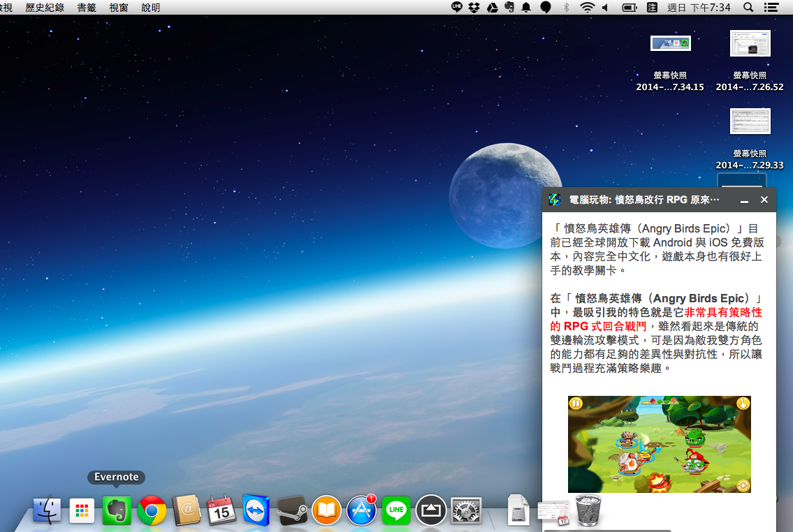
Task: Launch the colorful grid app launcher icon in Dock
Action: [x=82, y=511]
